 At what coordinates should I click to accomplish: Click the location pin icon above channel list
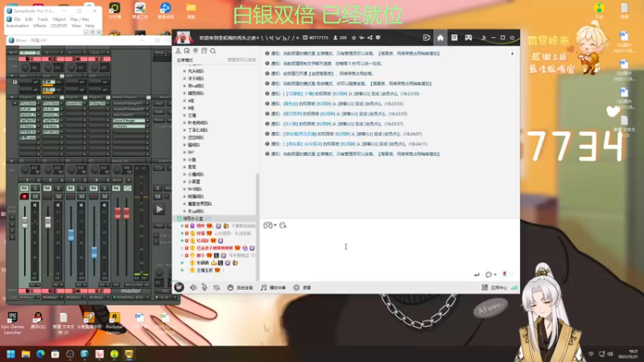[196, 51]
